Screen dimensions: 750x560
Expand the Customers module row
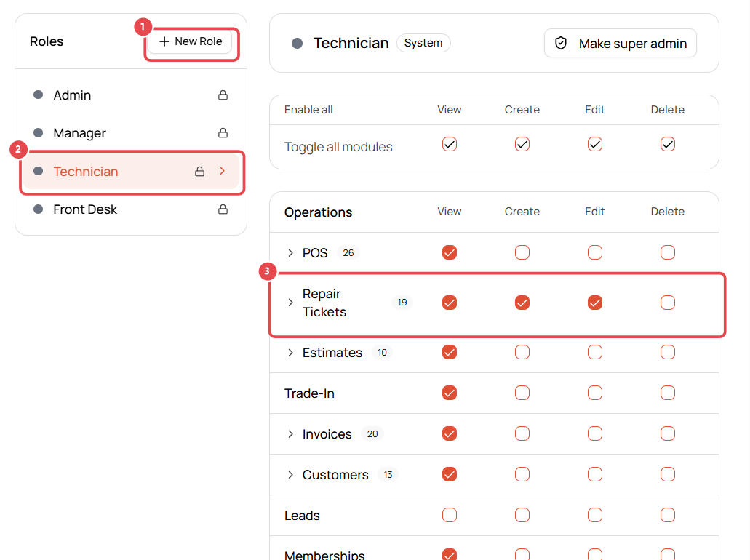click(290, 475)
